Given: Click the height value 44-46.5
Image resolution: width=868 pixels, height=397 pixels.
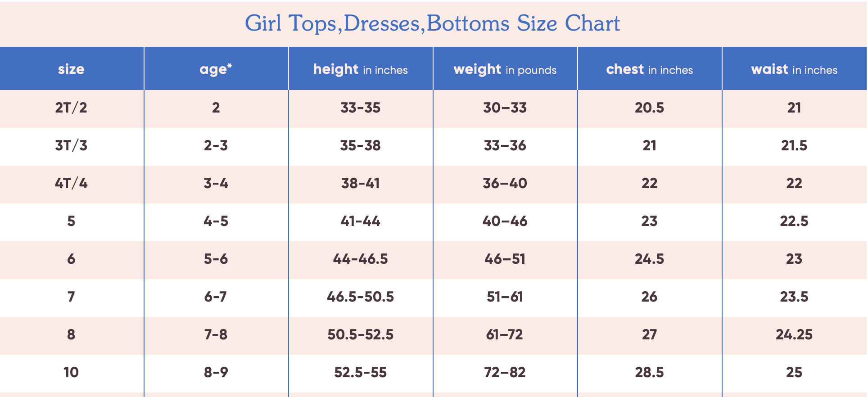Looking at the screenshot, I should click(360, 259).
